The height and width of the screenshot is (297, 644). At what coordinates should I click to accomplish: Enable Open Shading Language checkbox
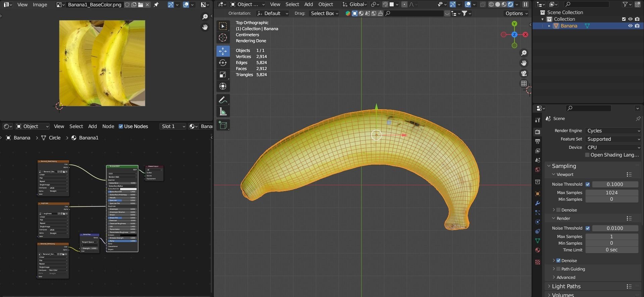pos(587,155)
